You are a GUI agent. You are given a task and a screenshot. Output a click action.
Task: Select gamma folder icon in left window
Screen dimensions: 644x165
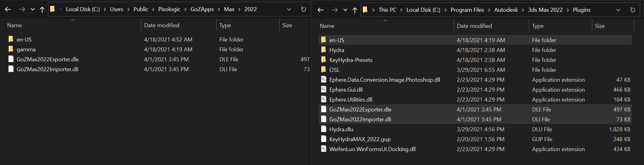pos(11,49)
